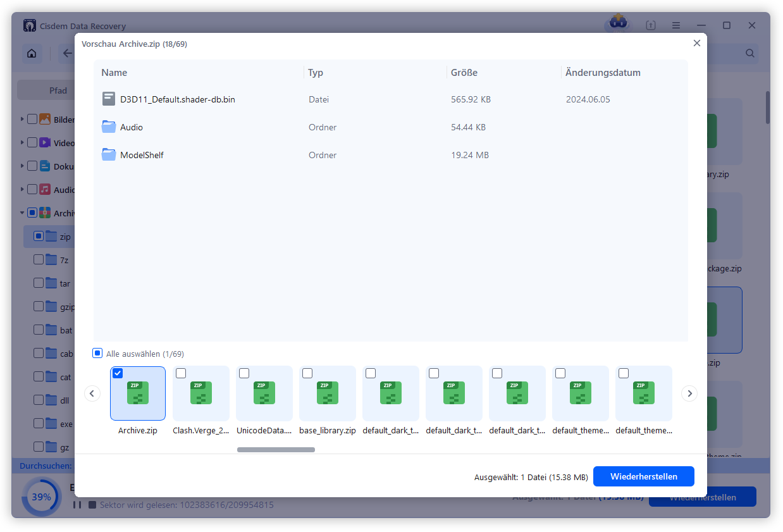The height and width of the screenshot is (532, 783).
Task: Click the Wiederherstellen button in the dialog
Action: [x=643, y=476]
